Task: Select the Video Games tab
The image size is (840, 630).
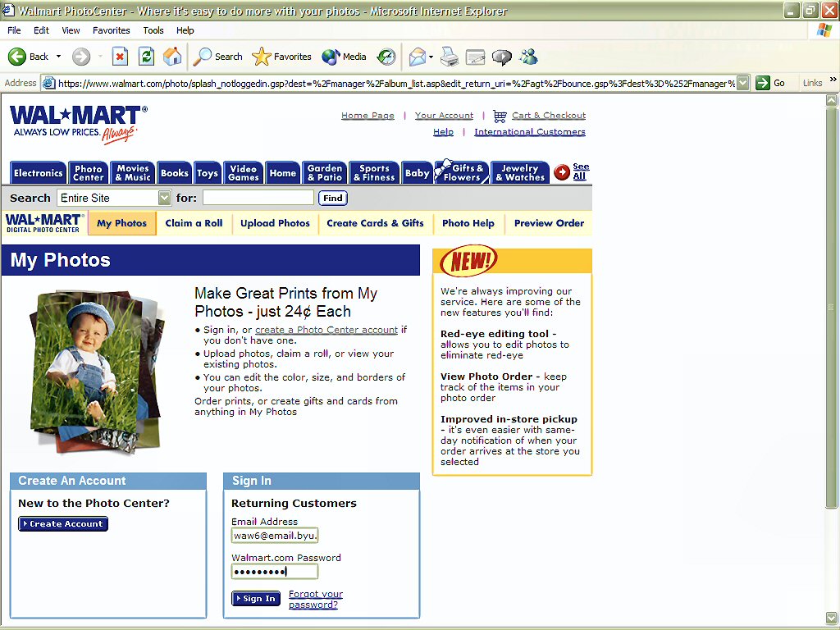Action: pos(243,172)
